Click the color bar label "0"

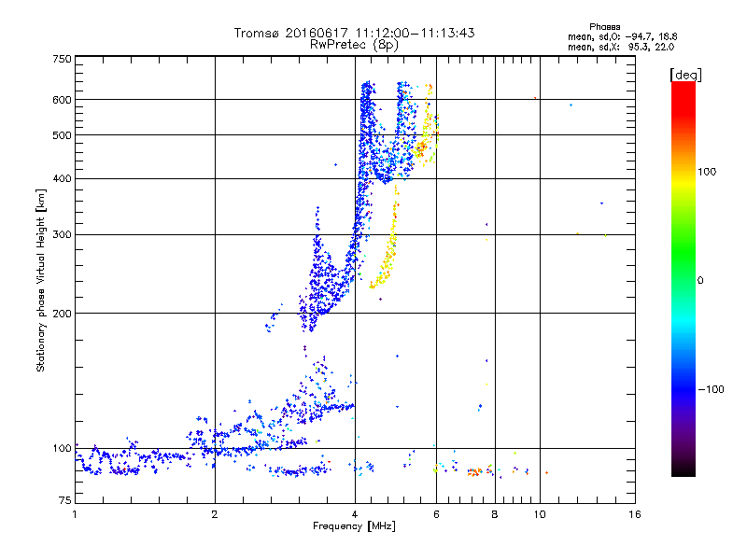coord(700,281)
